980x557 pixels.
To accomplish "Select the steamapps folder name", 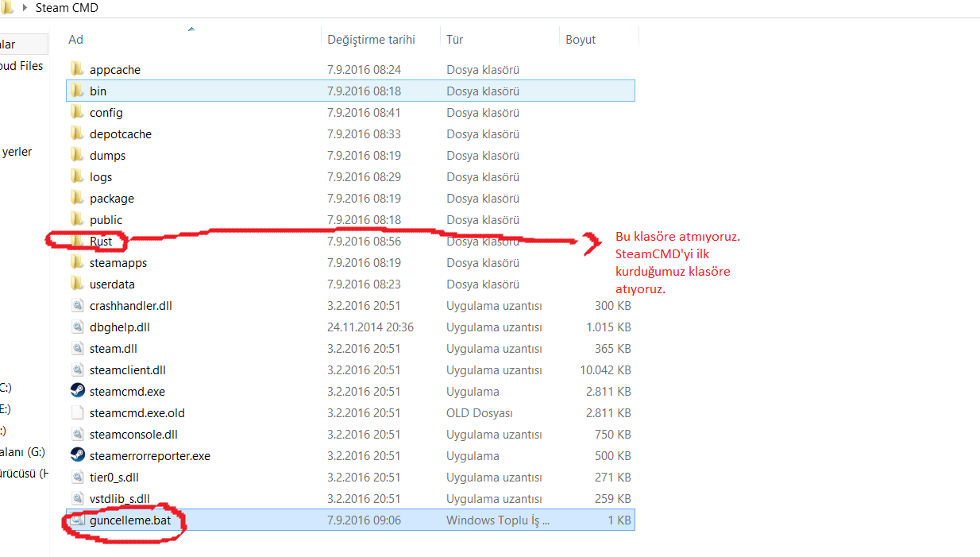I will pos(118,263).
